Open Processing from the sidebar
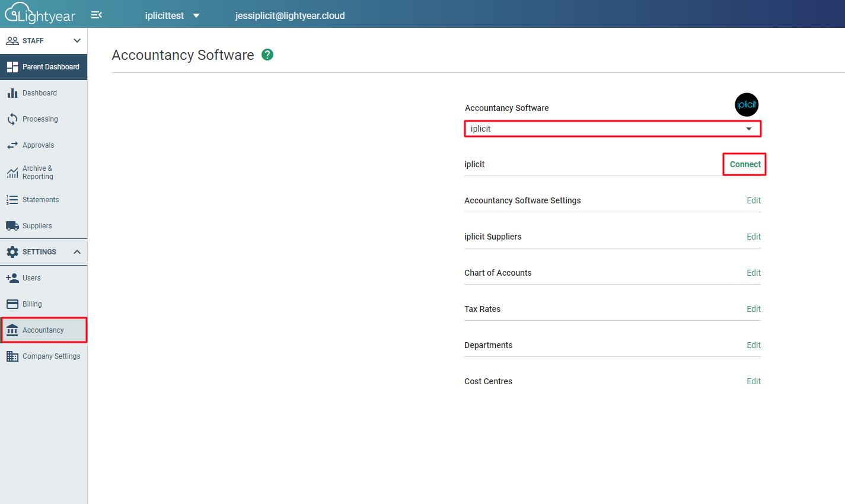This screenshot has height=504, width=845. [x=40, y=119]
